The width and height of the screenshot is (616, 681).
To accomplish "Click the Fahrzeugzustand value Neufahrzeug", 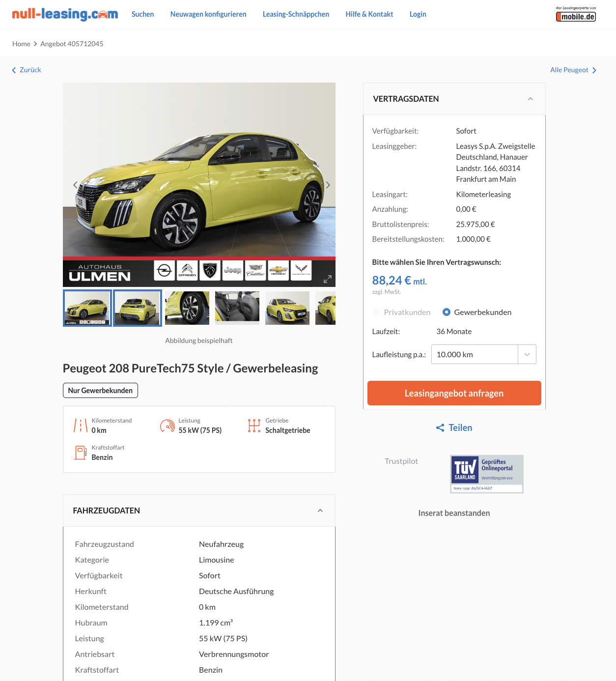I will click(221, 544).
